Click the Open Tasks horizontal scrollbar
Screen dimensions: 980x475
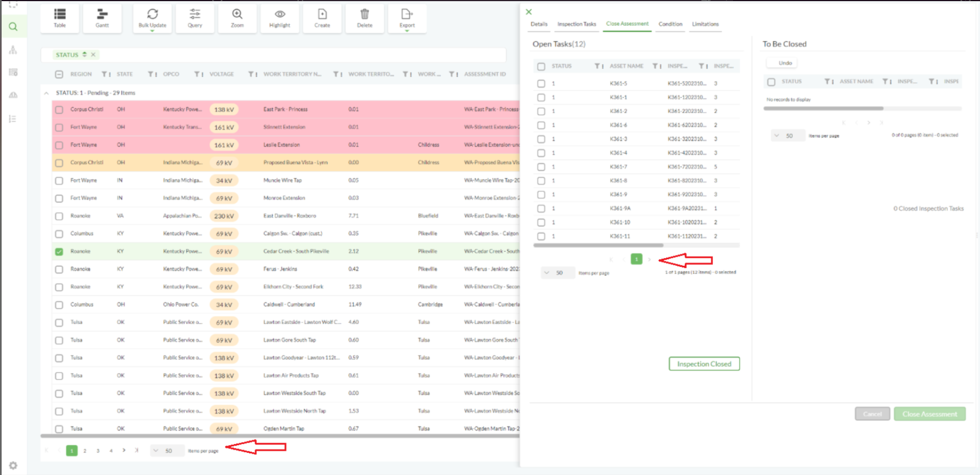click(598, 246)
